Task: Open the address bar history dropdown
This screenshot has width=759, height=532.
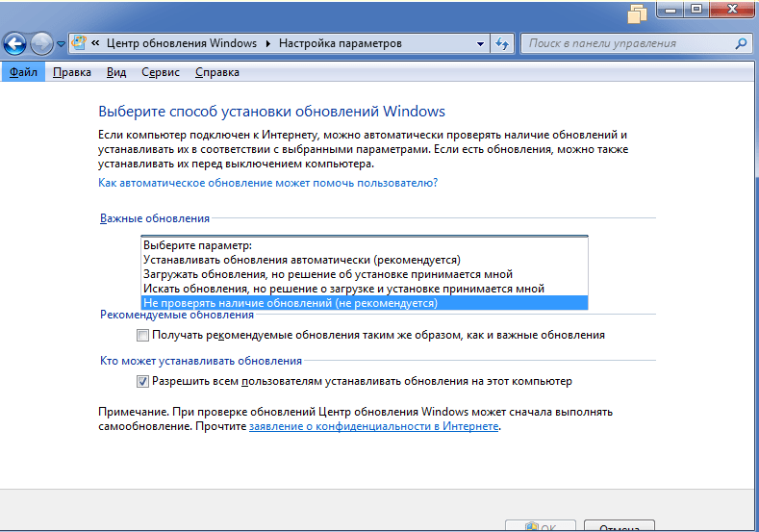Action: 480,43
